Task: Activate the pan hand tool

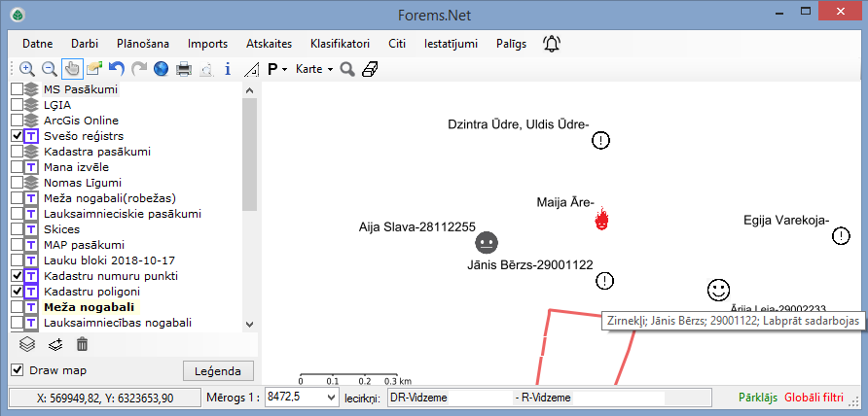Action: 72,69
